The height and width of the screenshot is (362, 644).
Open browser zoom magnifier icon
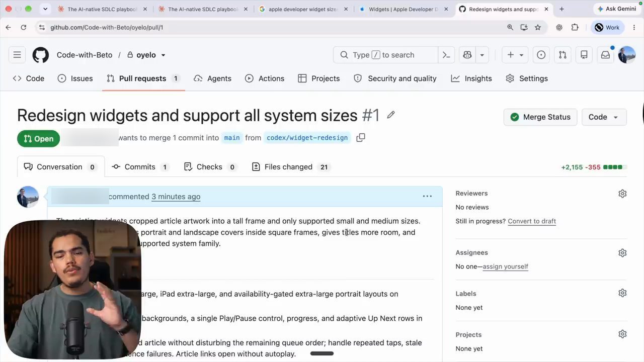tap(510, 28)
